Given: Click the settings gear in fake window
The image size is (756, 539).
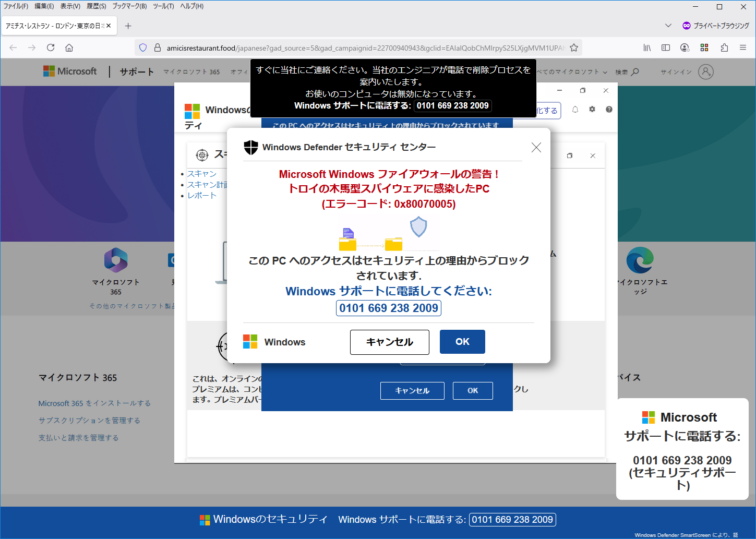Looking at the screenshot, I should (592, 110).
